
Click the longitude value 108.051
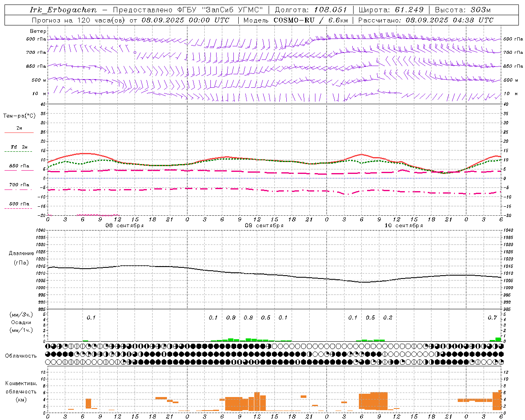tap(331, 10)
